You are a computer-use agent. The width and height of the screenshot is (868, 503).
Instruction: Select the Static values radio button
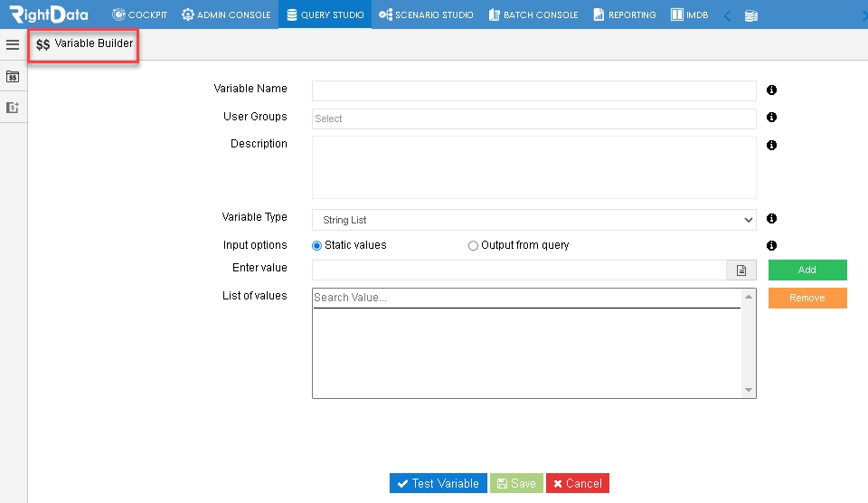316,245
